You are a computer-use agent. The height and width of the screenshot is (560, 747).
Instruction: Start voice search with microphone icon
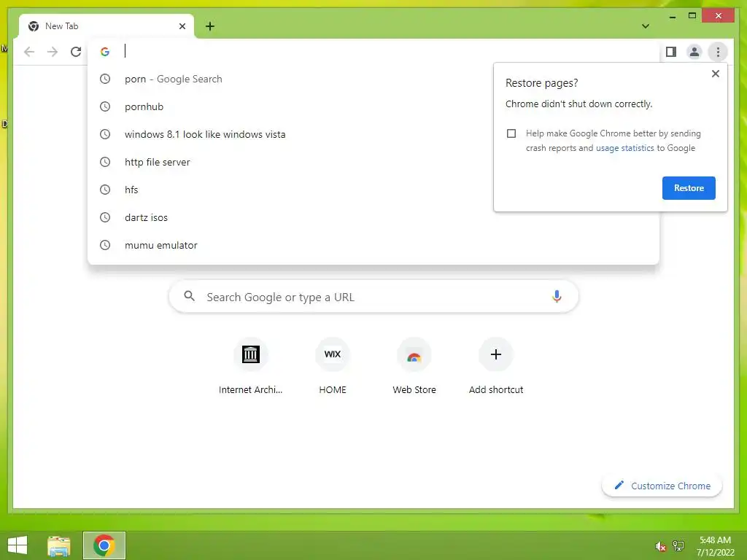pyautogui.click(x=557, y=296)
